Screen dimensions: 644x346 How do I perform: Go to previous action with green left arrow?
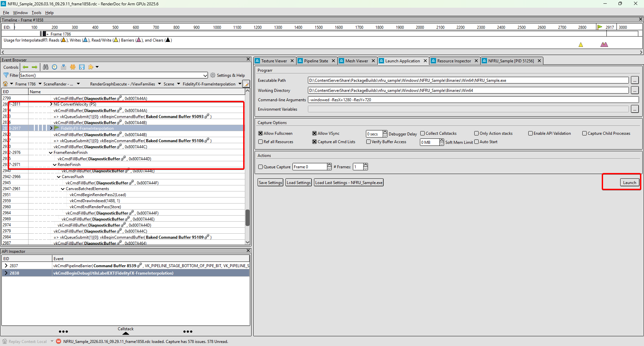click(25, 67)
